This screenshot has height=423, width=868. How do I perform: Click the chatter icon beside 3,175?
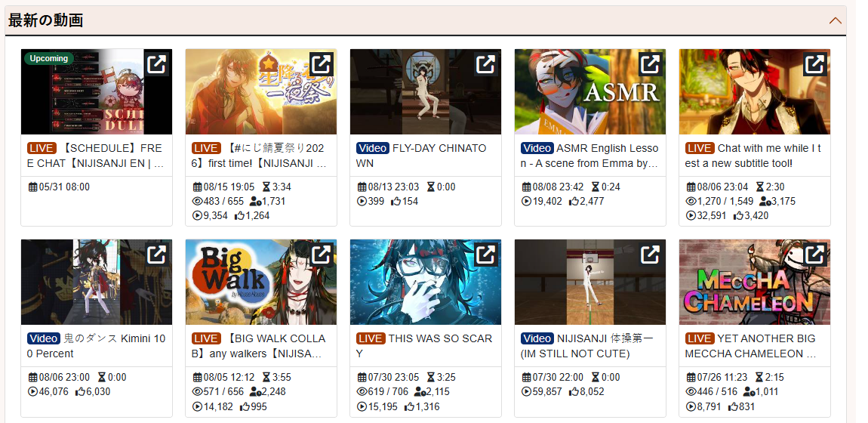(765, 202)
